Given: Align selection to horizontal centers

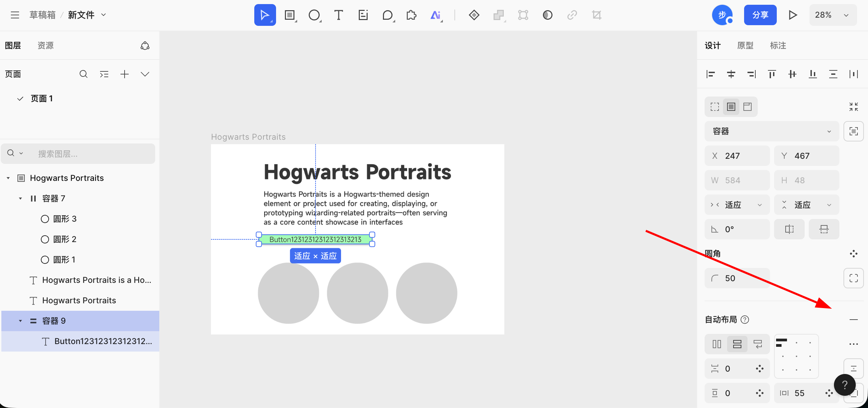Looking at the screenshot, I should (731, 74).
